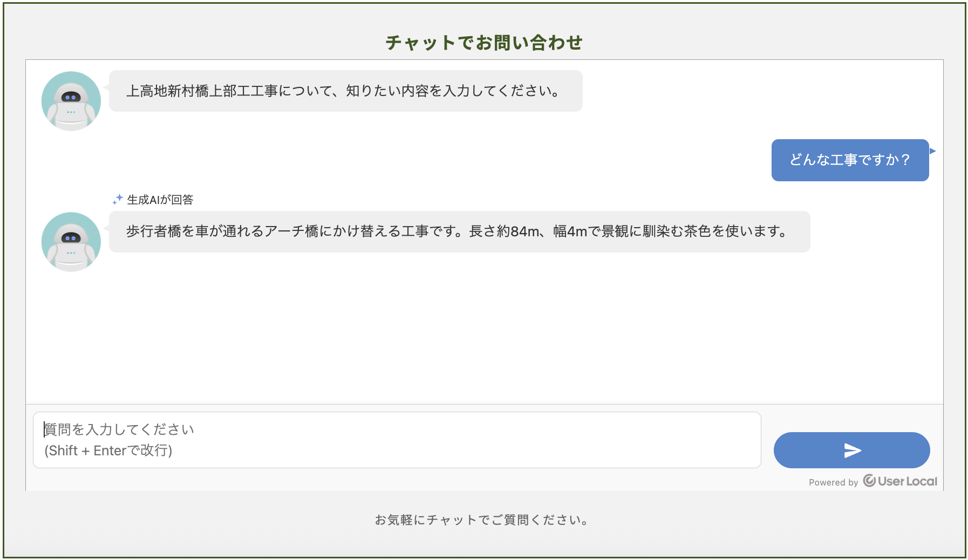Click the Powered by label
This screenshot has width=968, height=560.
833,482
